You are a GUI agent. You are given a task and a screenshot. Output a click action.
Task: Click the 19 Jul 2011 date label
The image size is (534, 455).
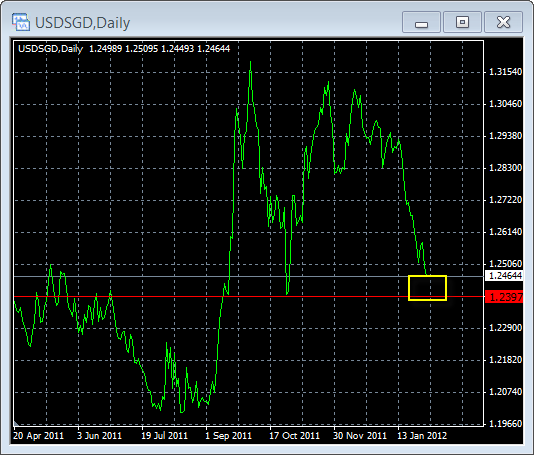[164, 436]
